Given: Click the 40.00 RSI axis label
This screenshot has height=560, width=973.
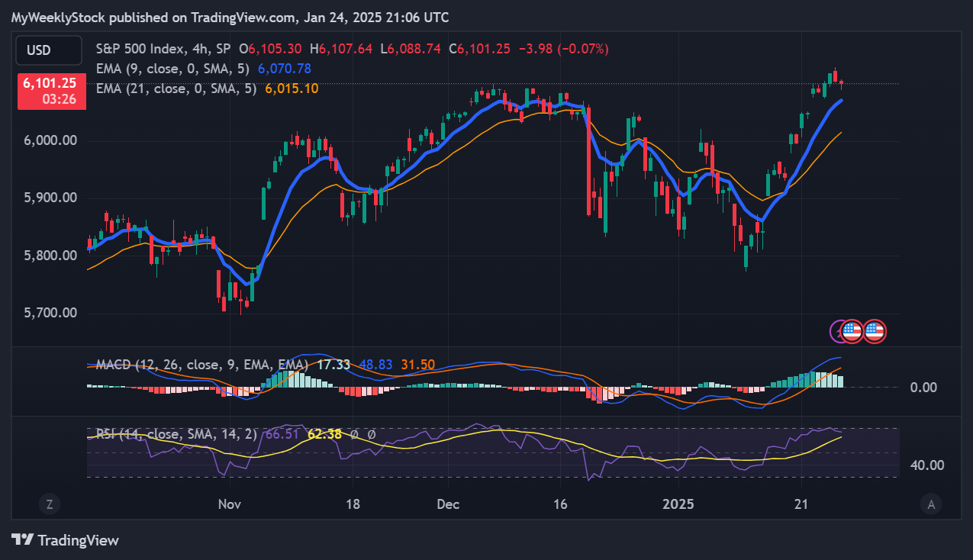Looking at the screenshot, I should (x=926, y=465).
